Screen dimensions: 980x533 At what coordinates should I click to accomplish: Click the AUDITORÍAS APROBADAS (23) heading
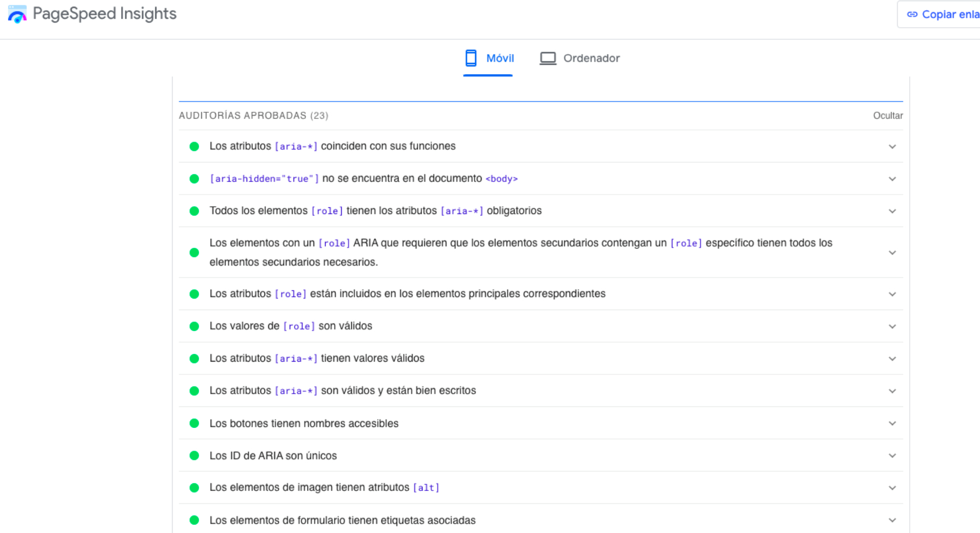click(253, 116)
